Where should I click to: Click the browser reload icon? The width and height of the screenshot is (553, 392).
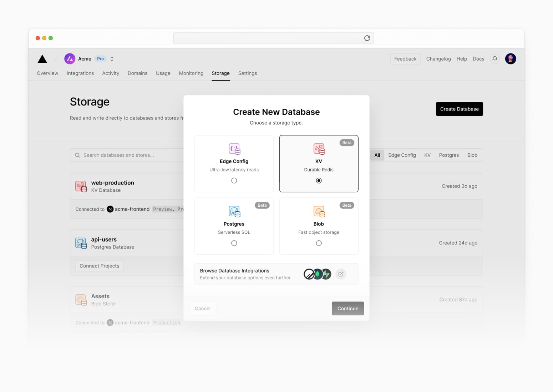click(x=367, y=38)
